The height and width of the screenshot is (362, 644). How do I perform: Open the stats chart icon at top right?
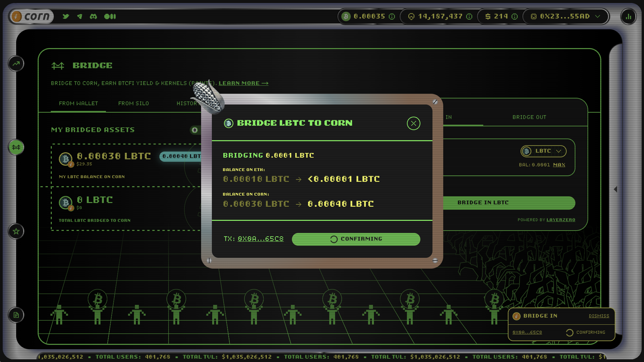click(x=628, y=16)
